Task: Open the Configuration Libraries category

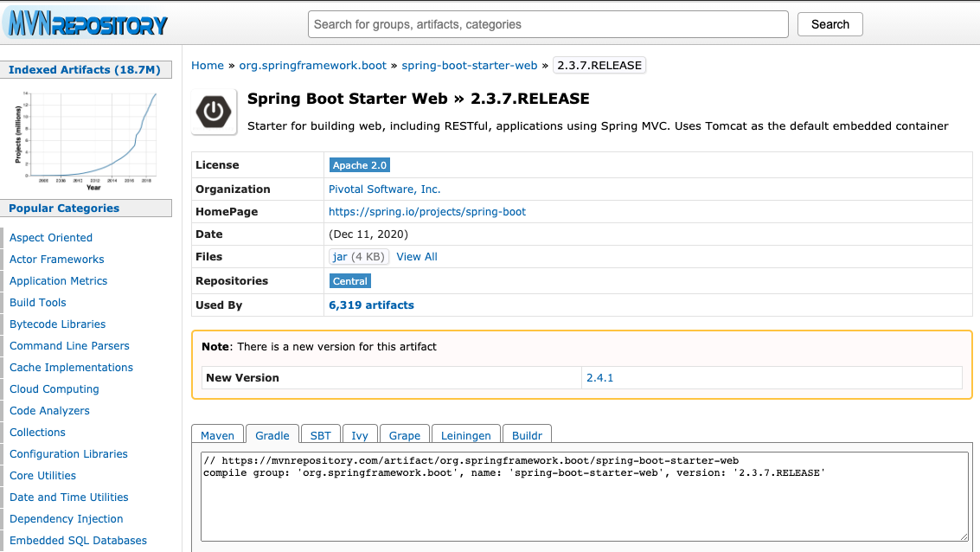Action: [x=68, y=454]
